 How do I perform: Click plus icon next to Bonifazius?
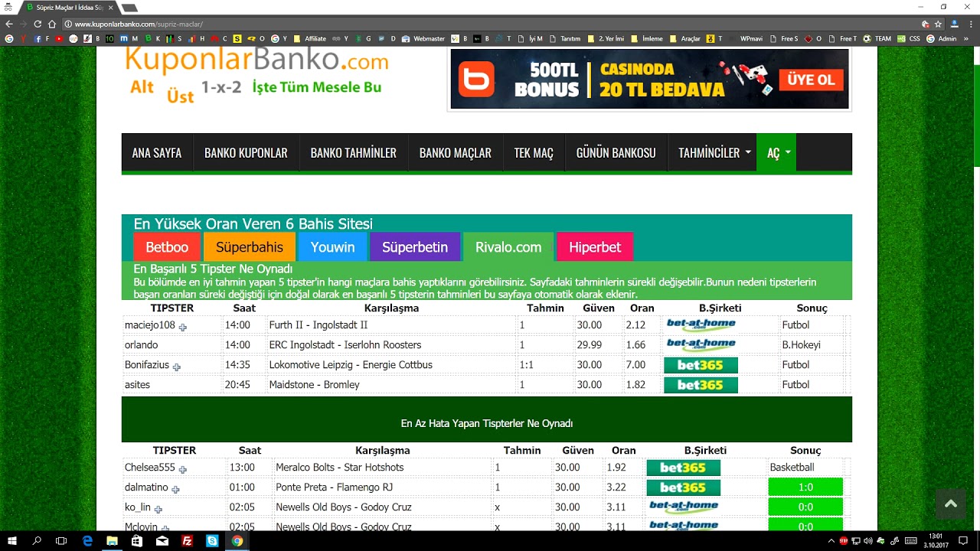[x=176, y=367]
